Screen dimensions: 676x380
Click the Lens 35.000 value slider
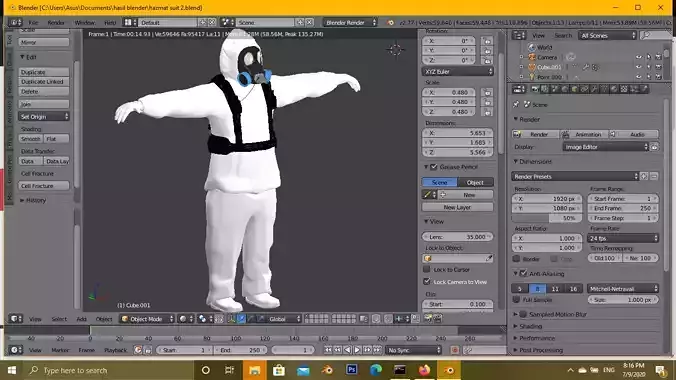457,237
